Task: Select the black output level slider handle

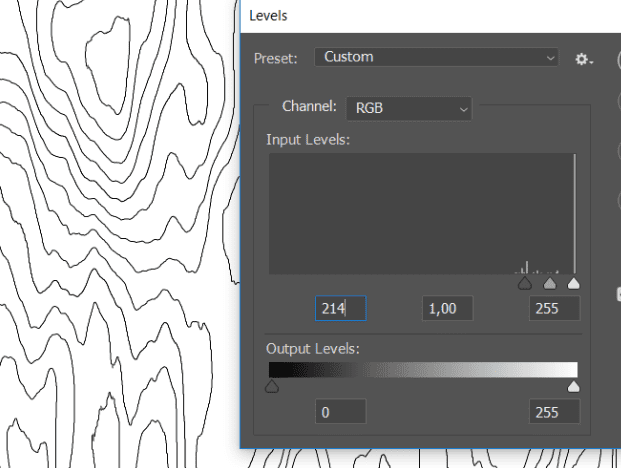Action: 272,386
